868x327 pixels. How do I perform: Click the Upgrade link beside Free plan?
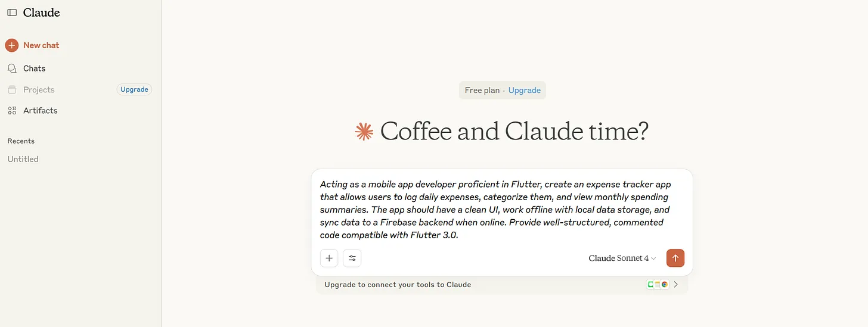[x=525, y=91]
